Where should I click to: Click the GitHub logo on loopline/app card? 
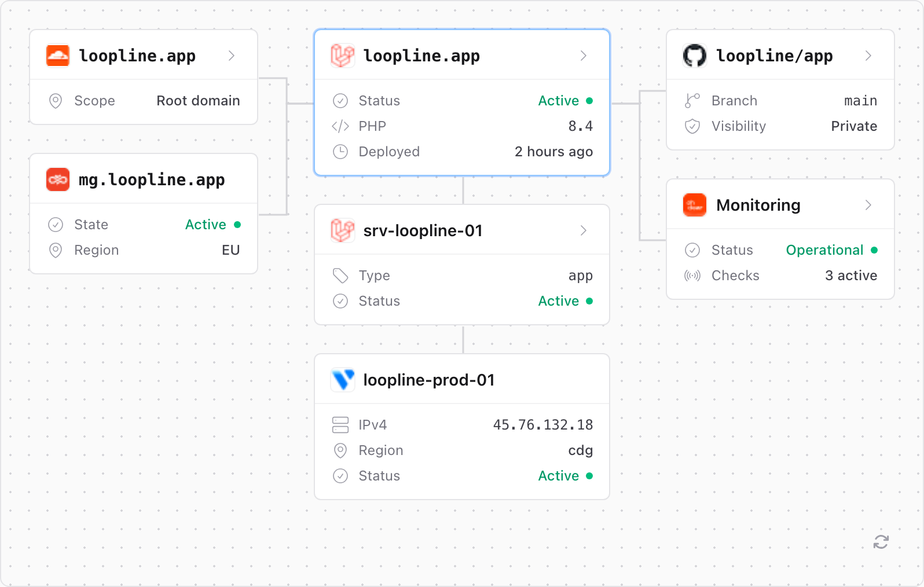click(695, 56)
